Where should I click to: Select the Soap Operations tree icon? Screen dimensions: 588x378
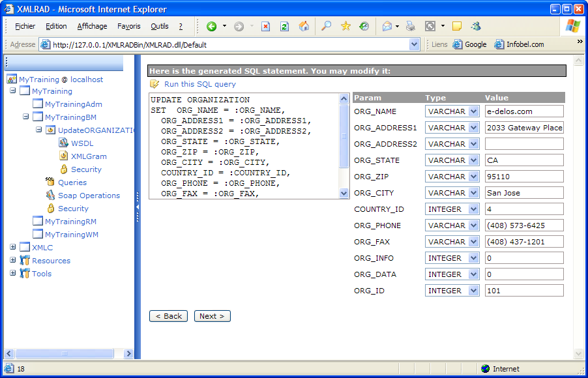click(x=50, y=196)
